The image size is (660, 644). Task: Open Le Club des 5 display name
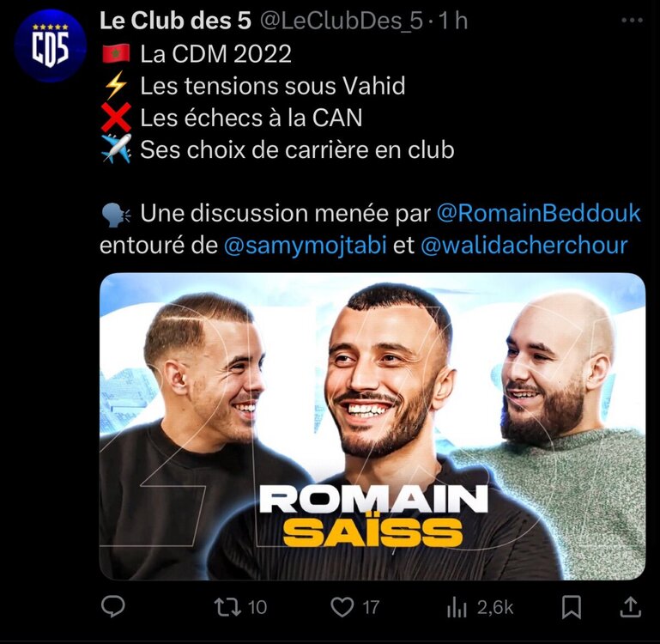(x=175, y=21)
